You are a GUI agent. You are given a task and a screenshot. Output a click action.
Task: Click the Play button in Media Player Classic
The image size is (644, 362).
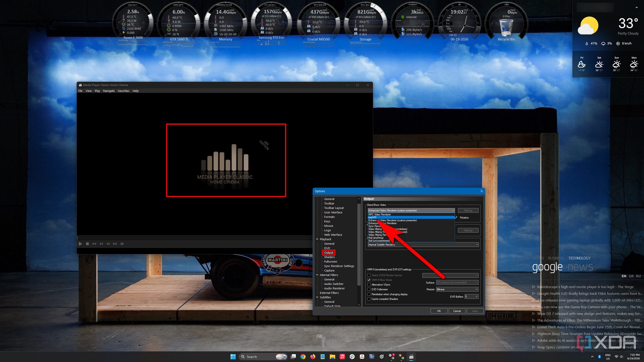pos(80,244)
